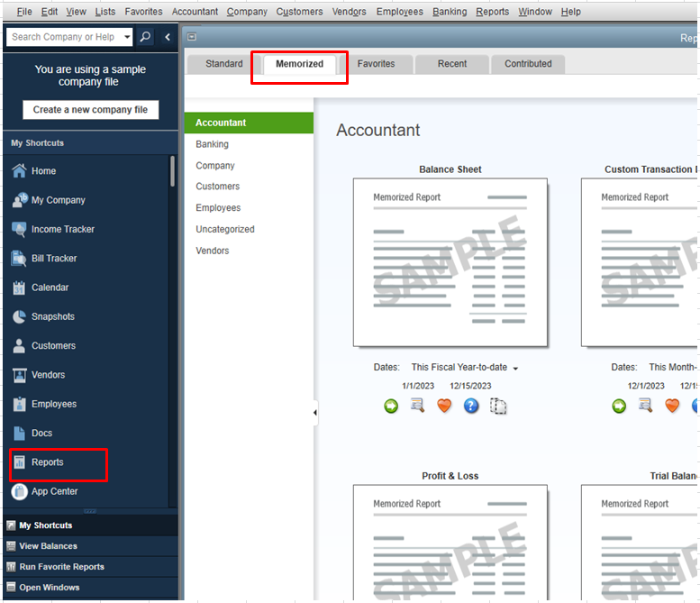The height and width of the screenshot is (603, 700).
Task: Open Calendar shortcut
Action: point(41,288)
